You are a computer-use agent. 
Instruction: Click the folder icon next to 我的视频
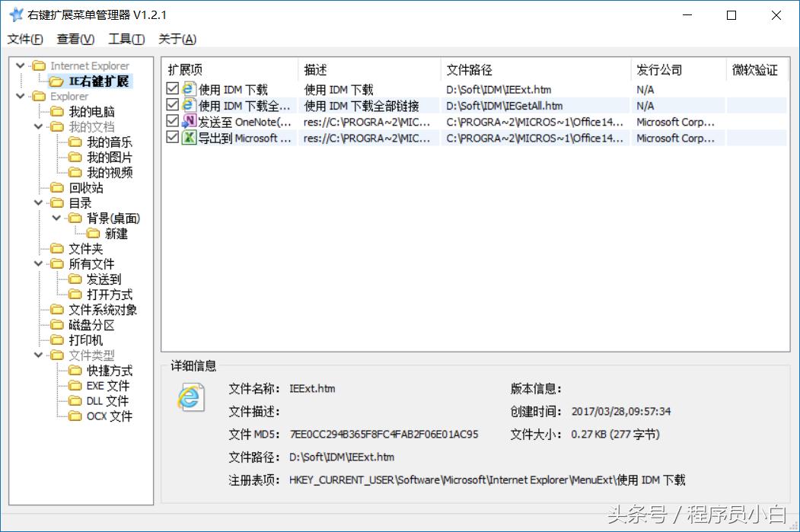point(75,172)
